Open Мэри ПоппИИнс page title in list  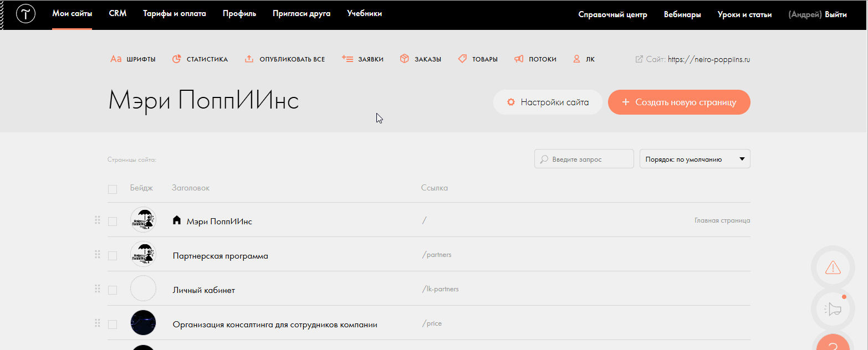pyautogui.click(x=219, y=222)
